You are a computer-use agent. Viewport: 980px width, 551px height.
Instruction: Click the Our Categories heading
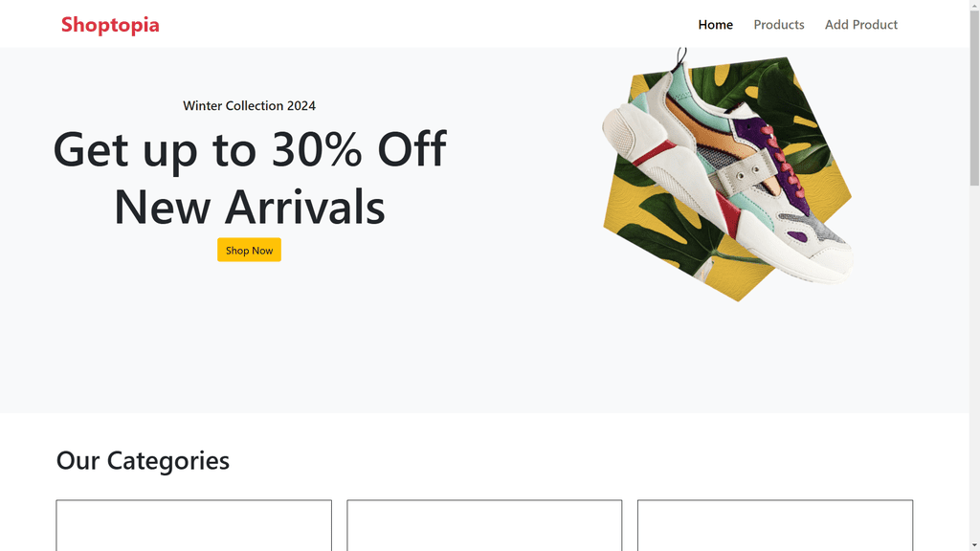pos(143,460)
